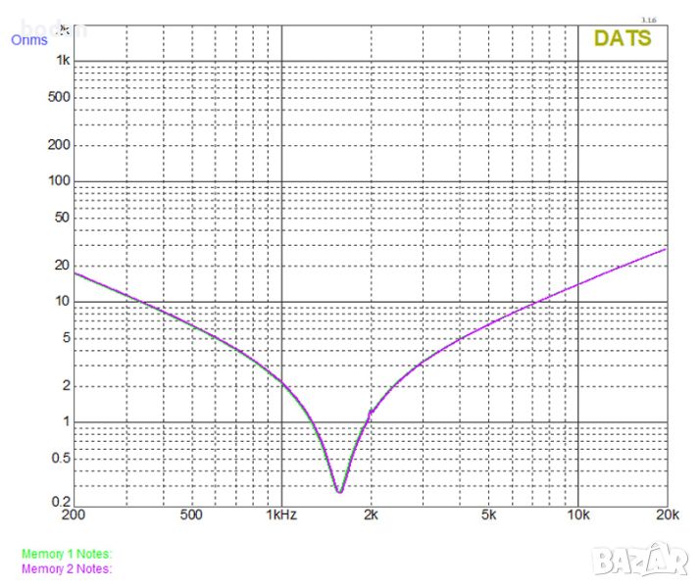Screen dimensions: 700x588
Task: Click the 200 label on the horizontal frequency axis
Action: pyautogui.click(x=73, y=514)
